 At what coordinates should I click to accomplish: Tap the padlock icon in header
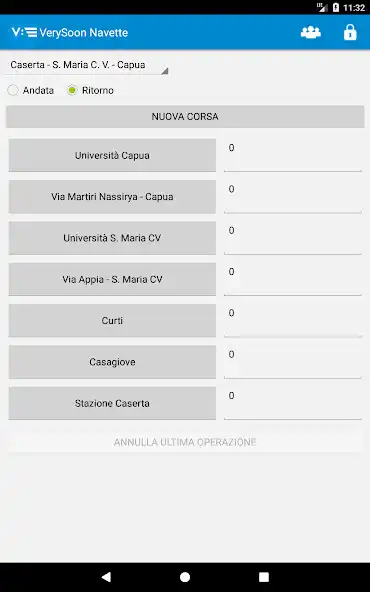pyautogui.click(x=350, y=32)
